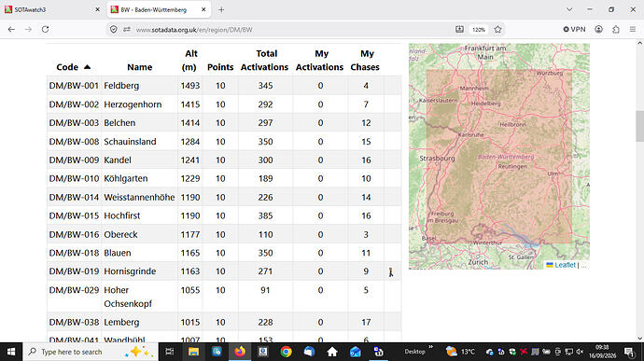Expand map attribution ellipsis
The image size is (644, 361).
tap(583, 265)
